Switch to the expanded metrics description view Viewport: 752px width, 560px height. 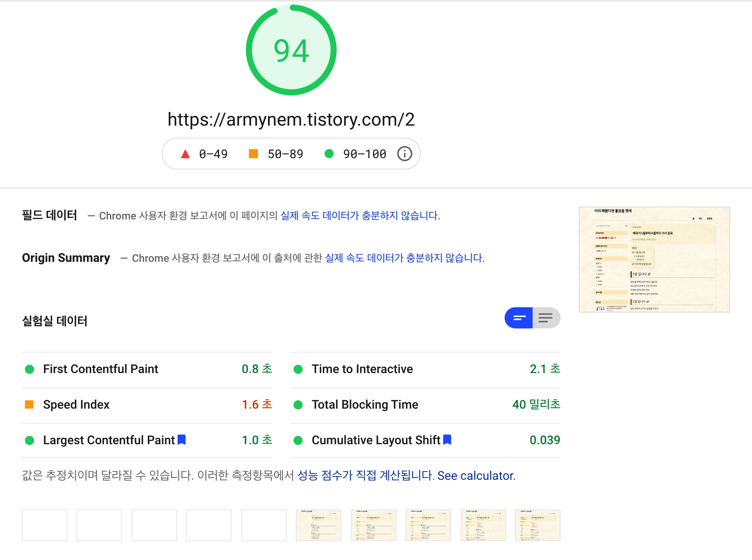[546, 318]
